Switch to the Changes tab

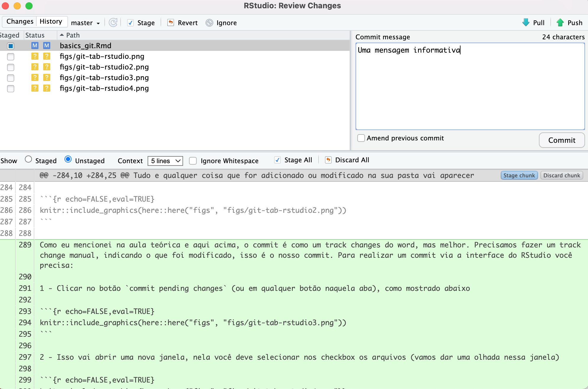point(20,22)
